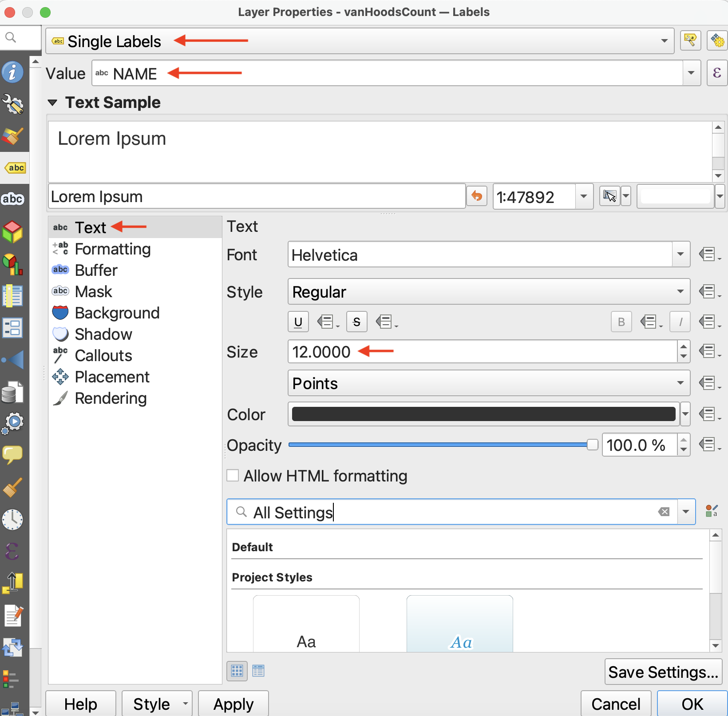This screenshot has height=716, width=728.
Task: Toggle underline text style
Action: point(298,322)
